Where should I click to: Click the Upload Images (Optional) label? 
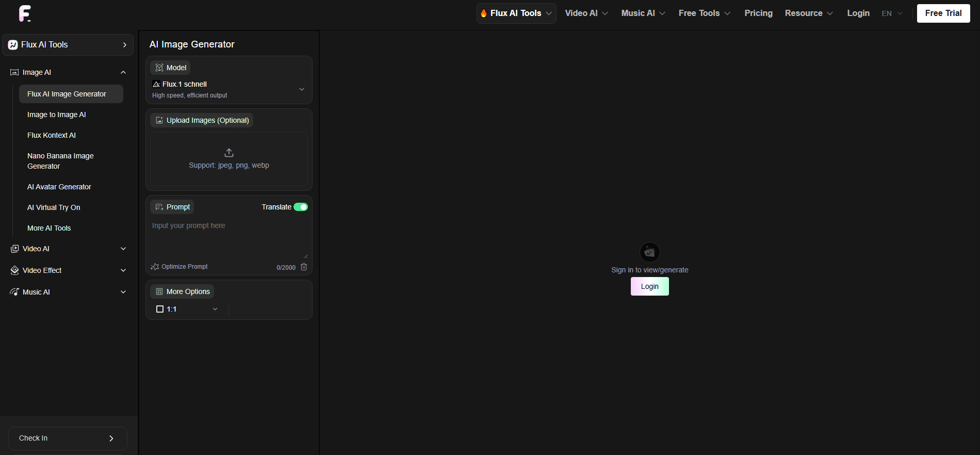(x=202, y=120)
